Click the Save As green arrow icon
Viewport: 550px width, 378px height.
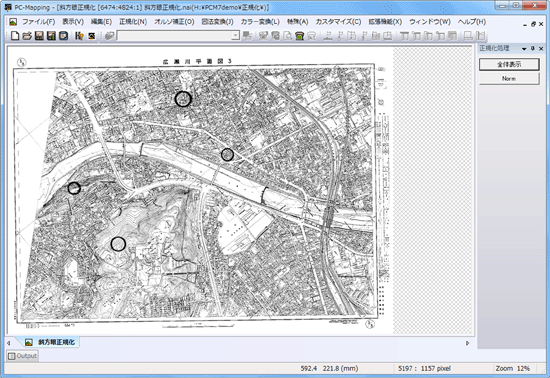[x=51, y=35]
